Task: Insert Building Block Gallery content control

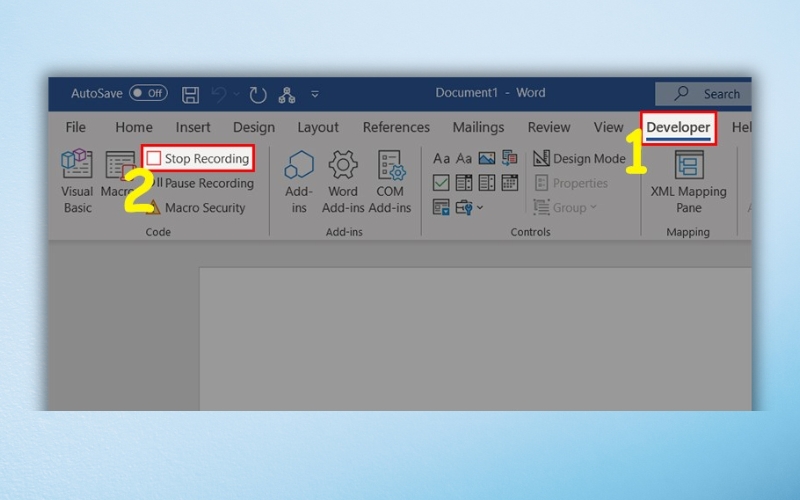Action: [x=510, y=158]
